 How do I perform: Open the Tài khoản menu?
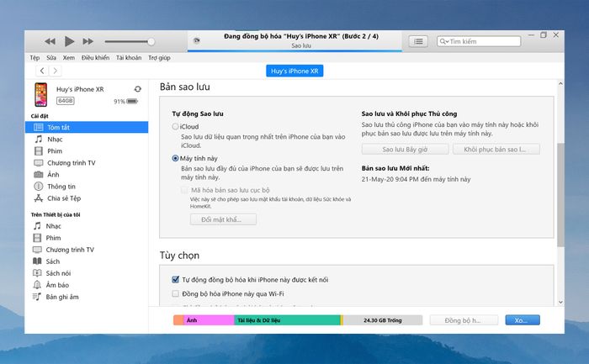pyautogui.click(x=129, y=57)
